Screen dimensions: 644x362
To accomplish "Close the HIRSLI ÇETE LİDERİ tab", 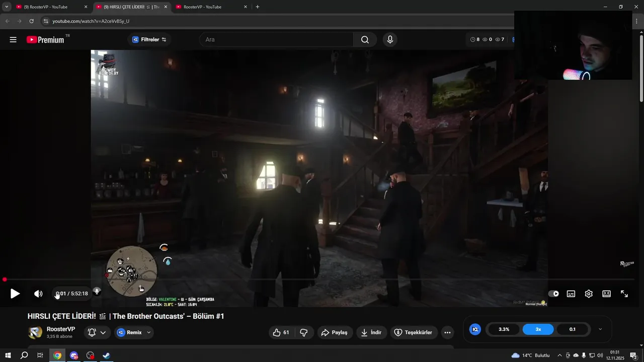I will (166, 7).
